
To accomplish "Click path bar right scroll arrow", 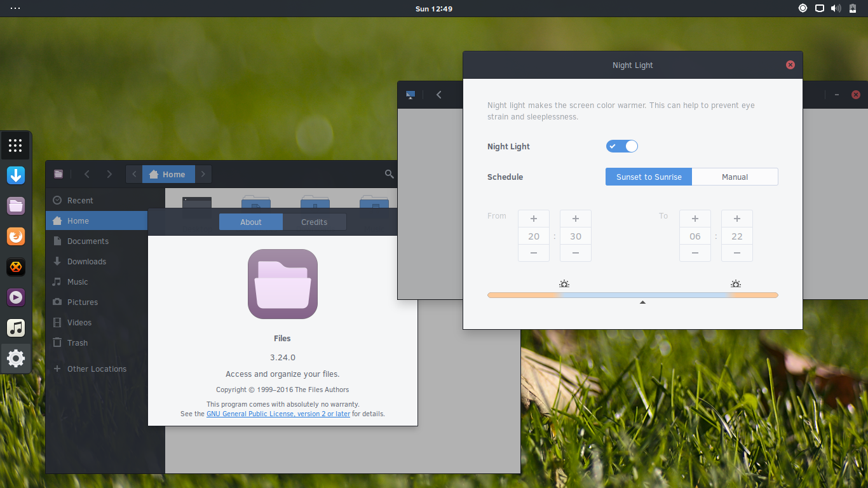I will point(203,174).
